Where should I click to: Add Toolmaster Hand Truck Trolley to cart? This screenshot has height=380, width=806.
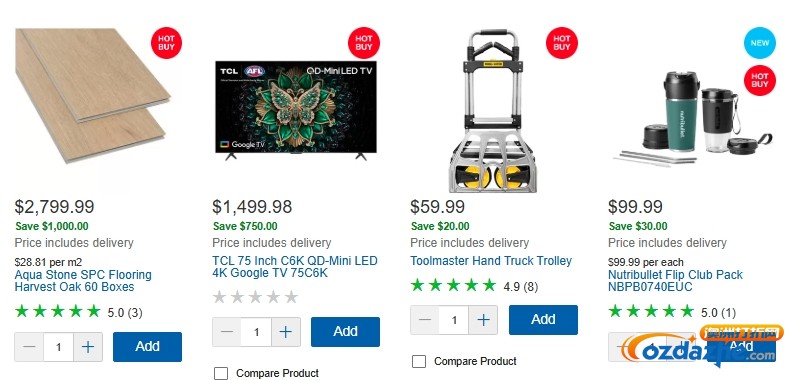(543, 320)
